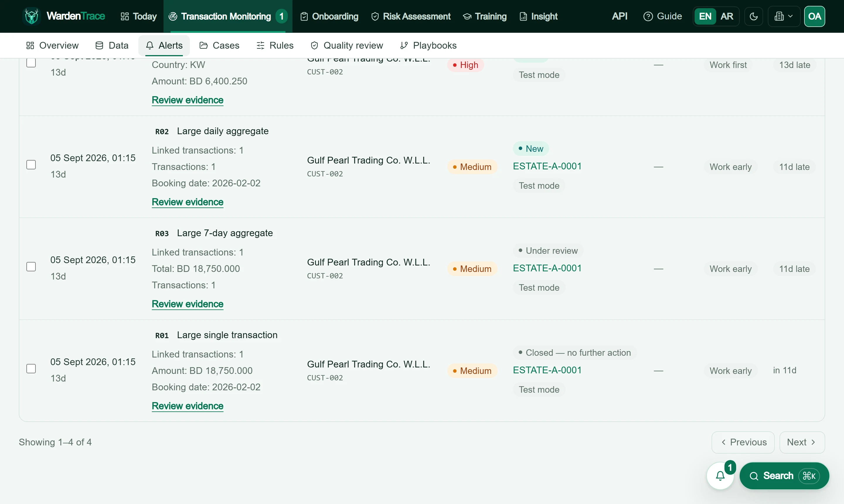
Task: Open the Insight section
Action: pos(538,16)
